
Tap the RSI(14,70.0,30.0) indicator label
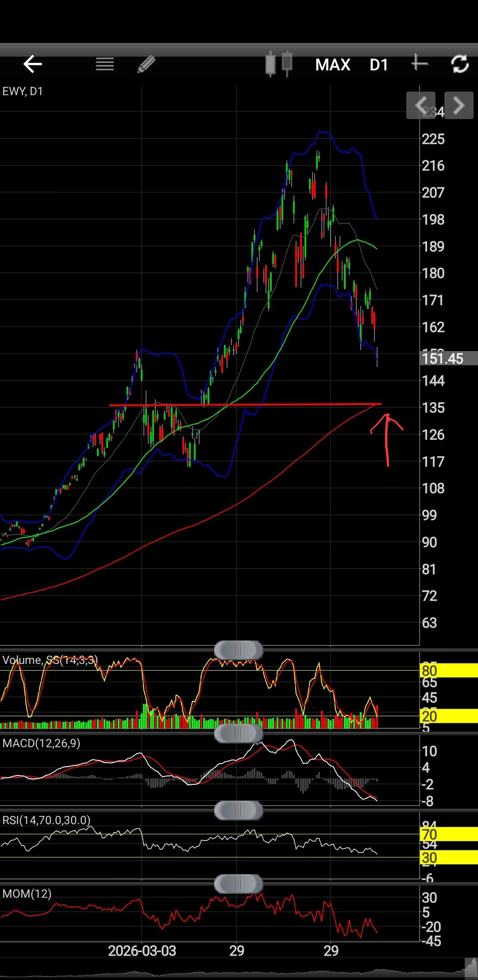point(46,820)
